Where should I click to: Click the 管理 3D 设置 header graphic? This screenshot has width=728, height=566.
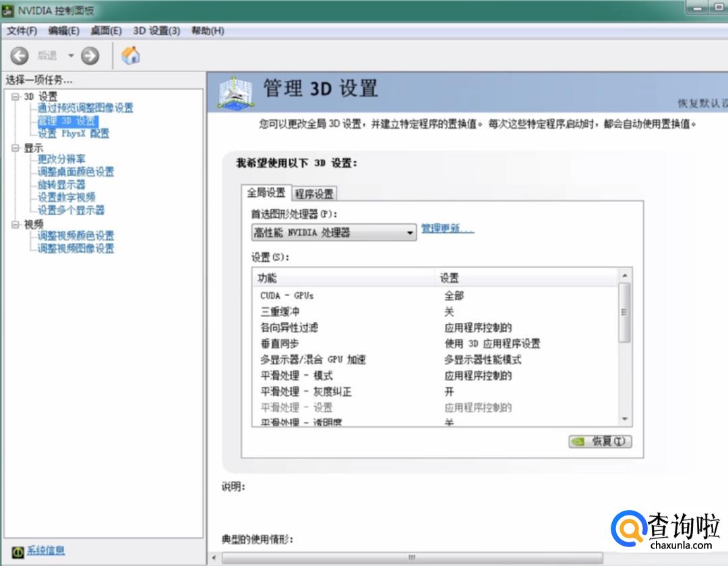click(x=236, y=93)
